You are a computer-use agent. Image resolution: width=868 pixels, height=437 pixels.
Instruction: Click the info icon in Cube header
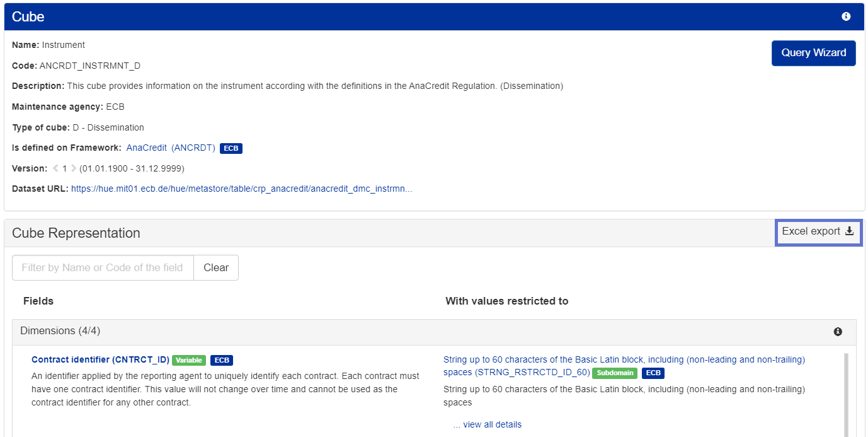[x=846, y=16]
